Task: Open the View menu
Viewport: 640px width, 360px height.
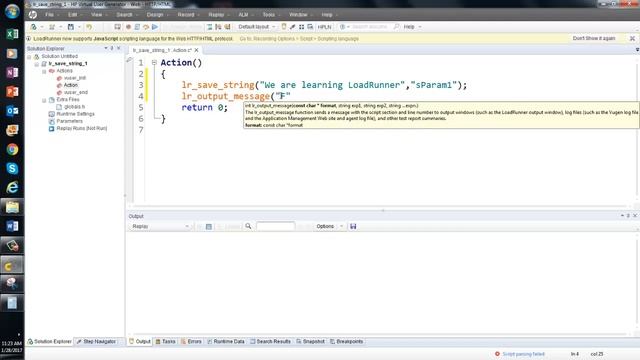Action: pos(96,15)
